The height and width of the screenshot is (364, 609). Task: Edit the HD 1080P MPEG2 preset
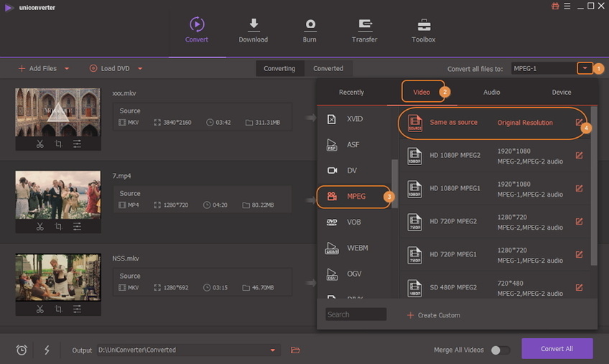(579, 155)
